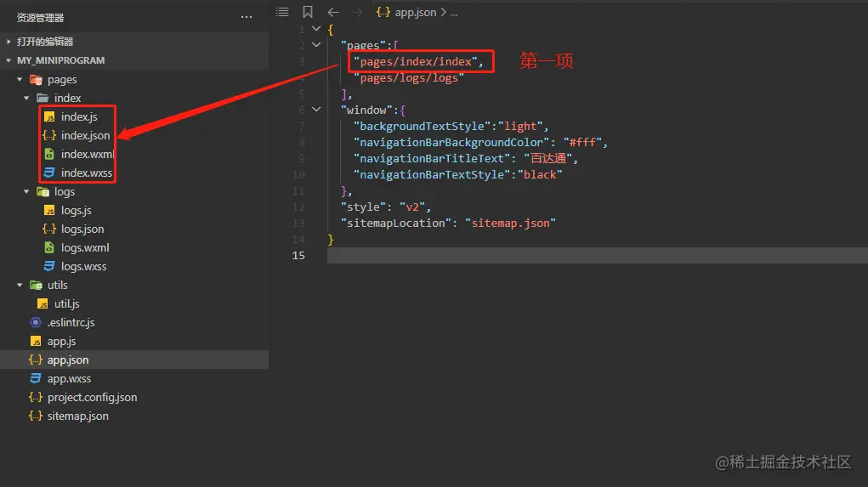Click the "百达通" title value in code
Viewport: 868px width, 487px height.
point(548,158)
